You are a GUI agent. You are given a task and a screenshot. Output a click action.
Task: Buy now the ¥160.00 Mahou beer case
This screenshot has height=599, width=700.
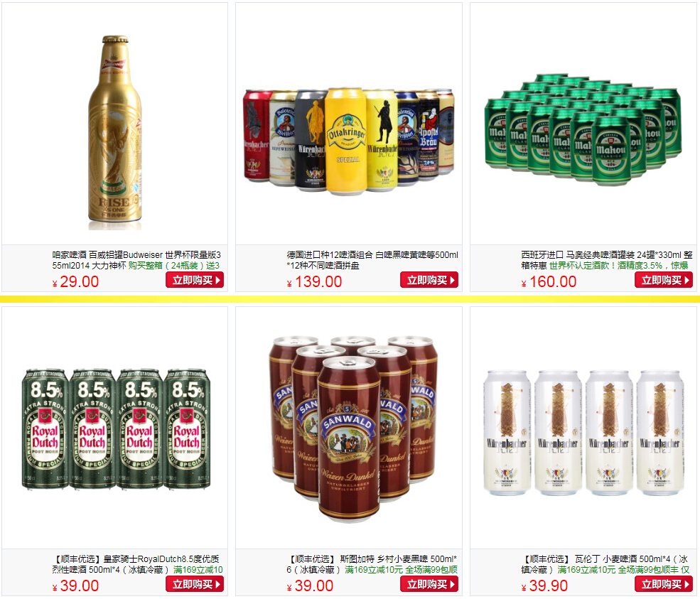(663, 280)
